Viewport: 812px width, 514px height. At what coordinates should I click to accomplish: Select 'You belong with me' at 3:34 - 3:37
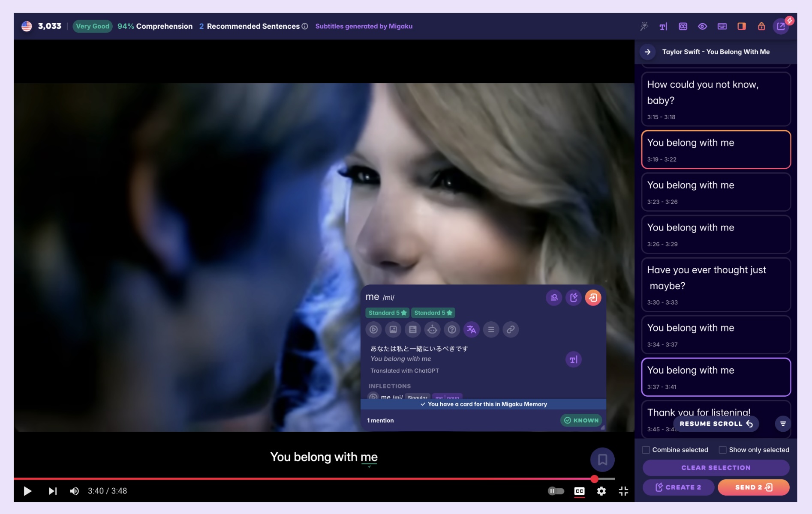[x=716, y=335]
